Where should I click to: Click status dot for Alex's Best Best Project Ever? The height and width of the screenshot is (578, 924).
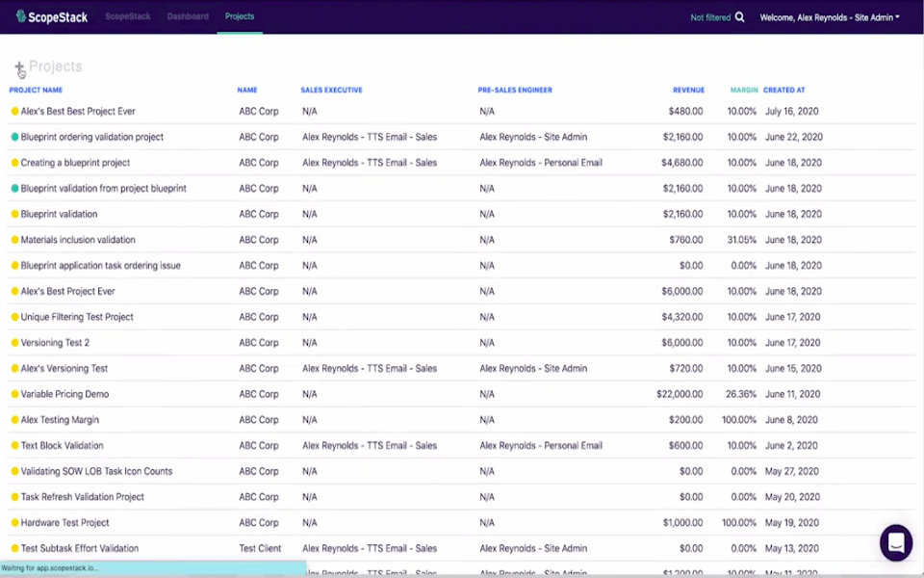pyautogui.click(x=14, y=111)
